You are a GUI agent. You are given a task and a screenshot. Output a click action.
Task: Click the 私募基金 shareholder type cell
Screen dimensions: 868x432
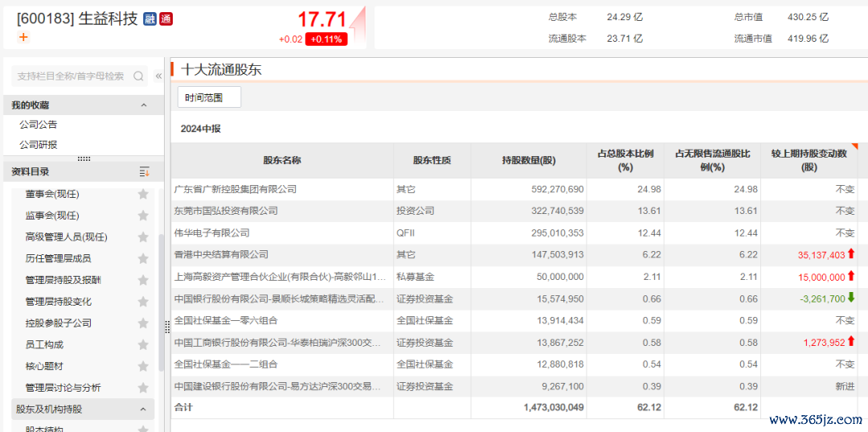416,277
